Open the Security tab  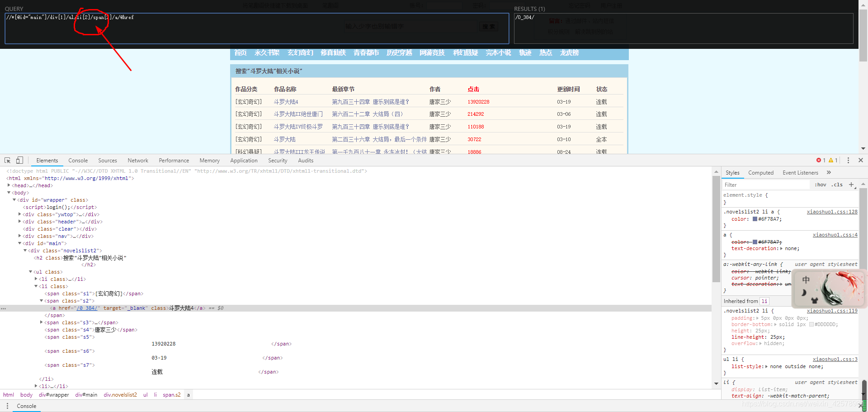tap(278, 161)
